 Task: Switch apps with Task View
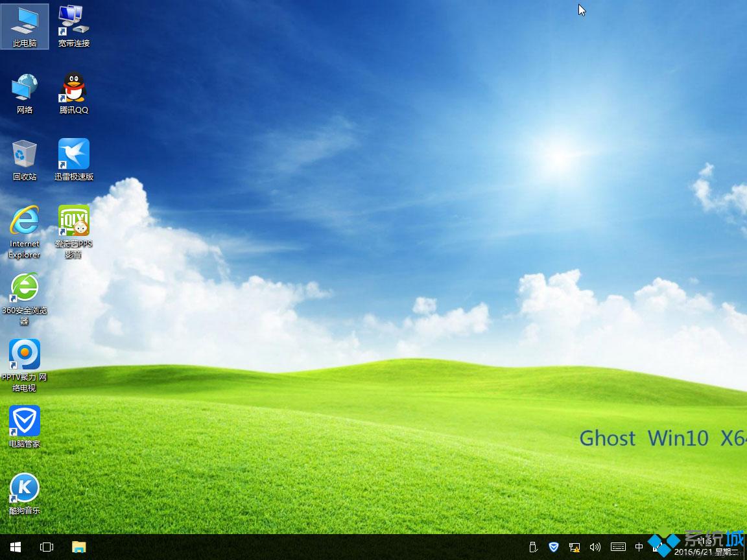[x=46, y=548]
